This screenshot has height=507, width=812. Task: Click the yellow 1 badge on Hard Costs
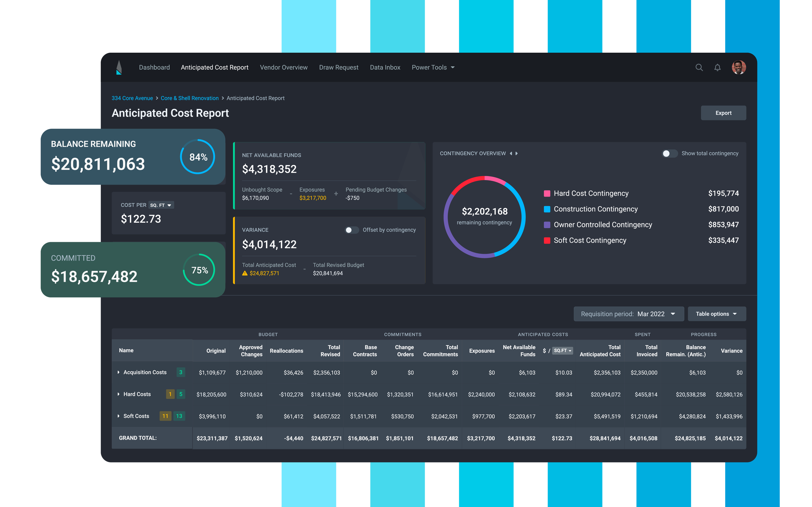(170, 394)
